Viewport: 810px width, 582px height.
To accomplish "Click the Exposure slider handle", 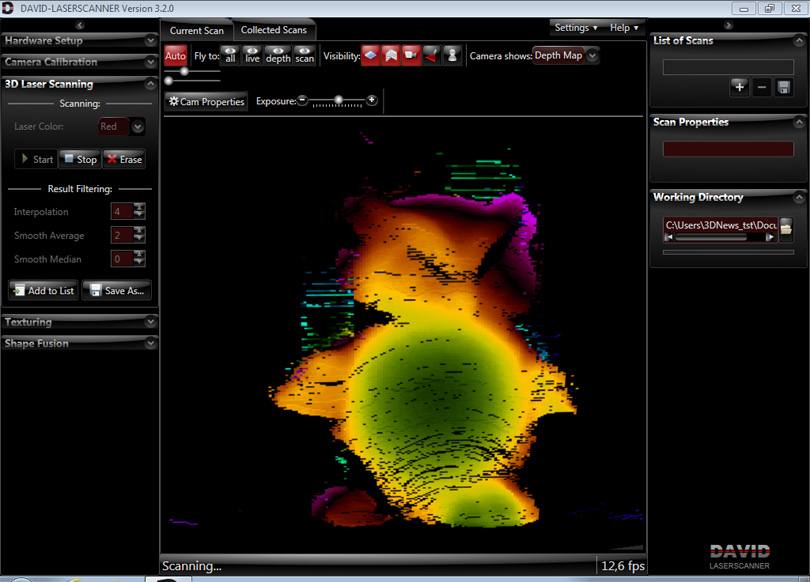I will coord(339,100).
